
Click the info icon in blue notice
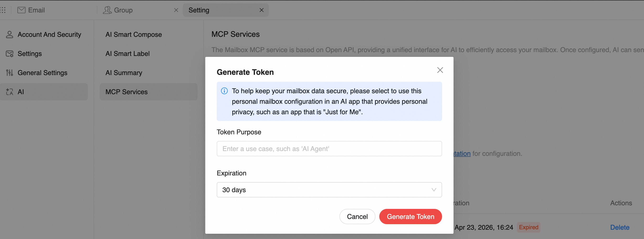224,91
